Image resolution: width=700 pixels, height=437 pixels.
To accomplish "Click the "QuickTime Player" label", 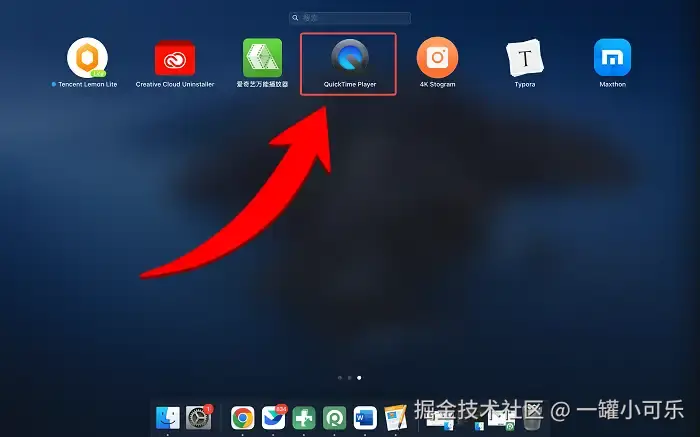I will click(350, 84).
